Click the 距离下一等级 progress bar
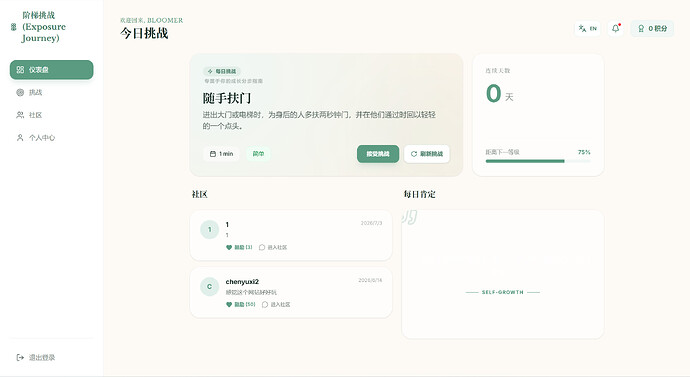690x377 pixels. [538, 161]
